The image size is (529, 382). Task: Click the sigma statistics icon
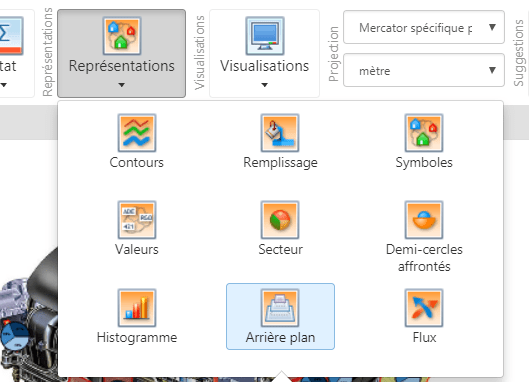coord(10,36)
